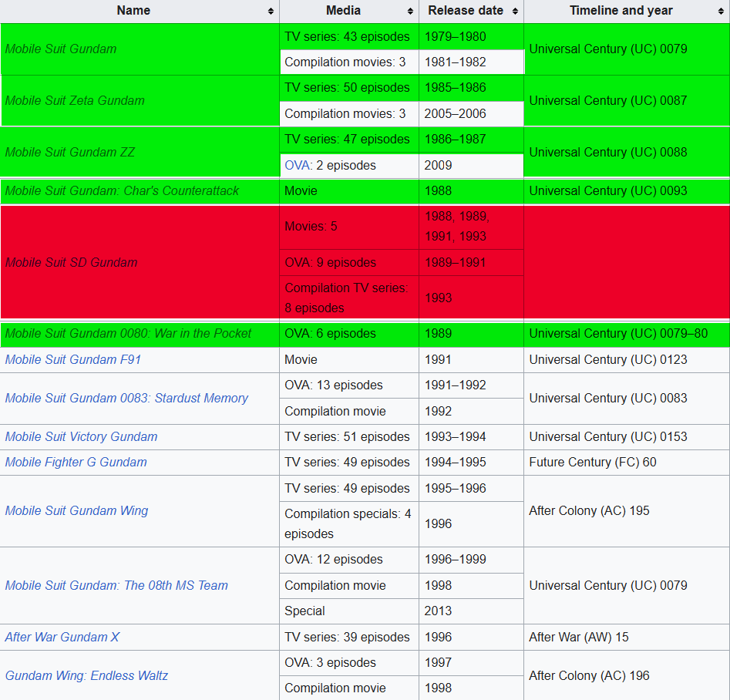Click the 2013 release date
This screenshot has width=730, height=700.
pyautogui.click(x=472, y=611)
